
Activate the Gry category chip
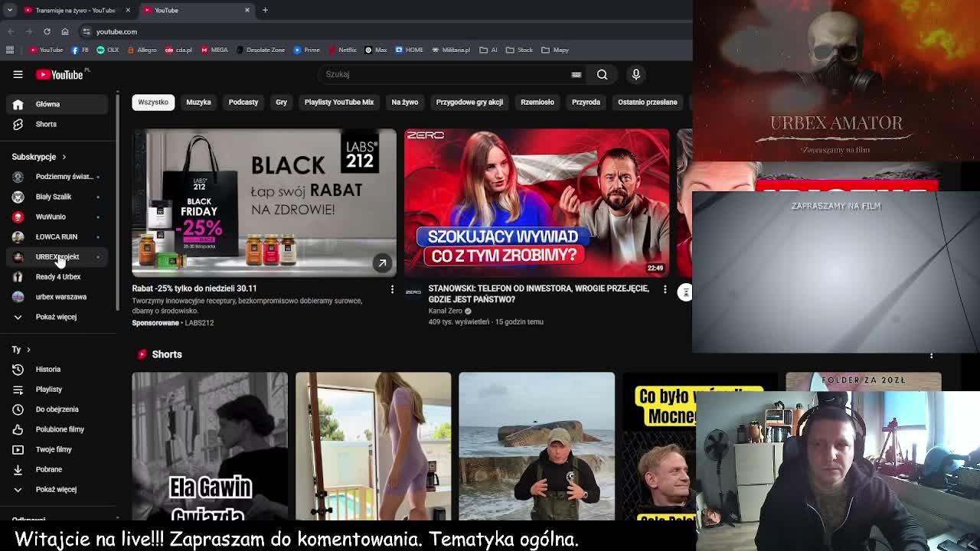tap(281, 102)
